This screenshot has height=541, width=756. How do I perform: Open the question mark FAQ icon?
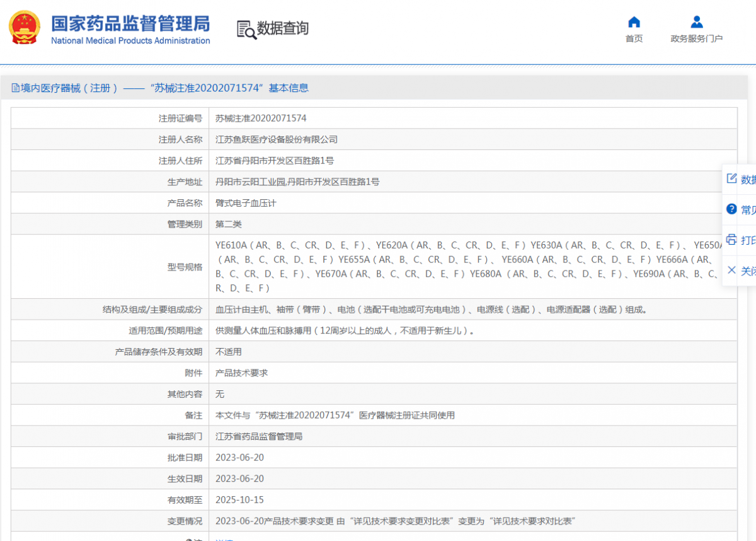pyautogui.click(x=731, y=209)
